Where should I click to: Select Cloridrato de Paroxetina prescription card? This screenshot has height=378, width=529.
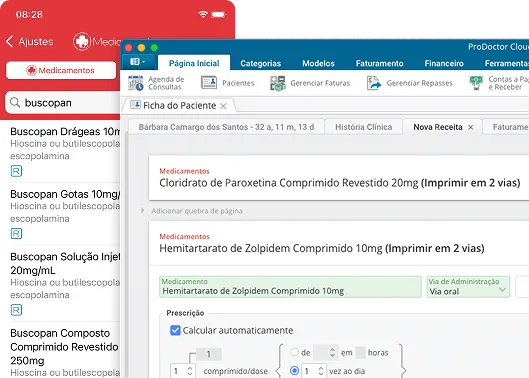339,178
